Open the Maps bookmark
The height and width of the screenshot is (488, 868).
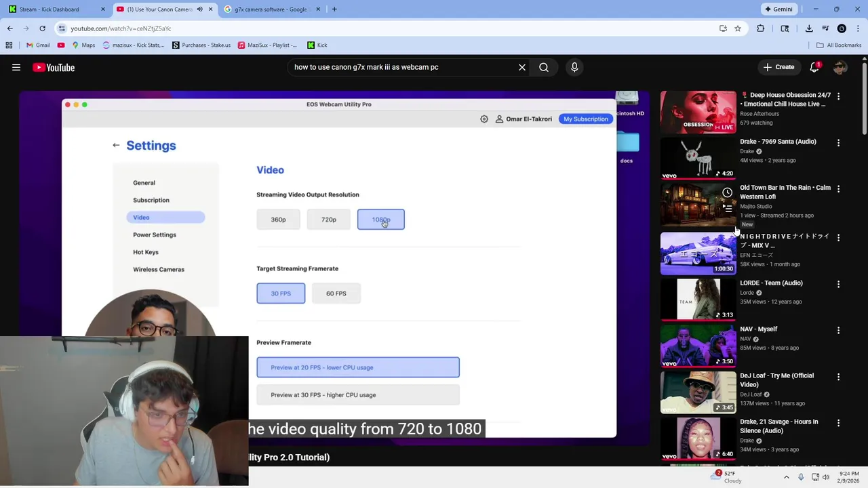point(83,45)
